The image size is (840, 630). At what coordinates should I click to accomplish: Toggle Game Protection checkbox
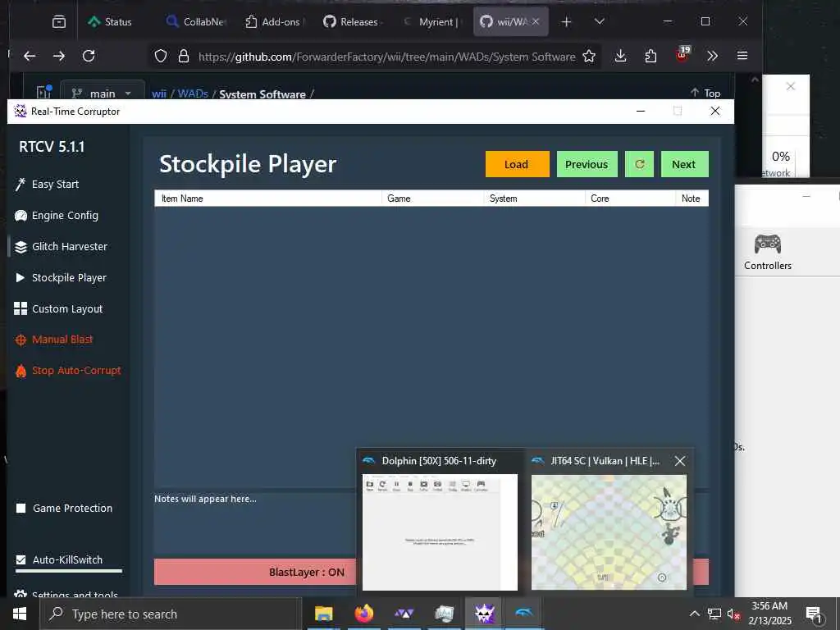click(21, 508)
